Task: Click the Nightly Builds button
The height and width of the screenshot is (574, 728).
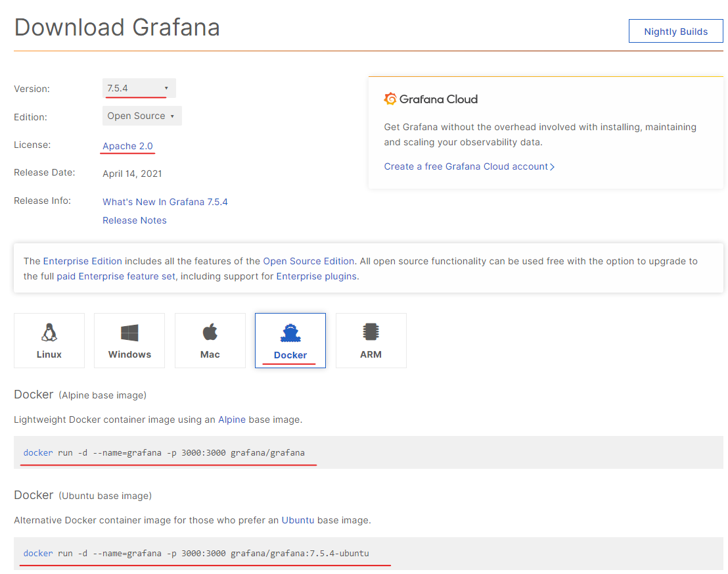Action: [x=675, y=31]
